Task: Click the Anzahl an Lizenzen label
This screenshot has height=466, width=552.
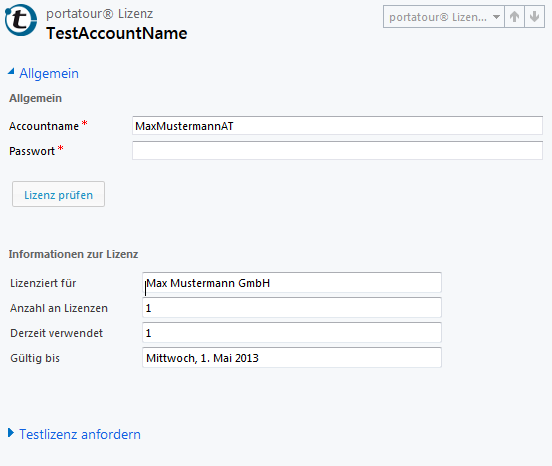Action: click(x=59, y=308)
